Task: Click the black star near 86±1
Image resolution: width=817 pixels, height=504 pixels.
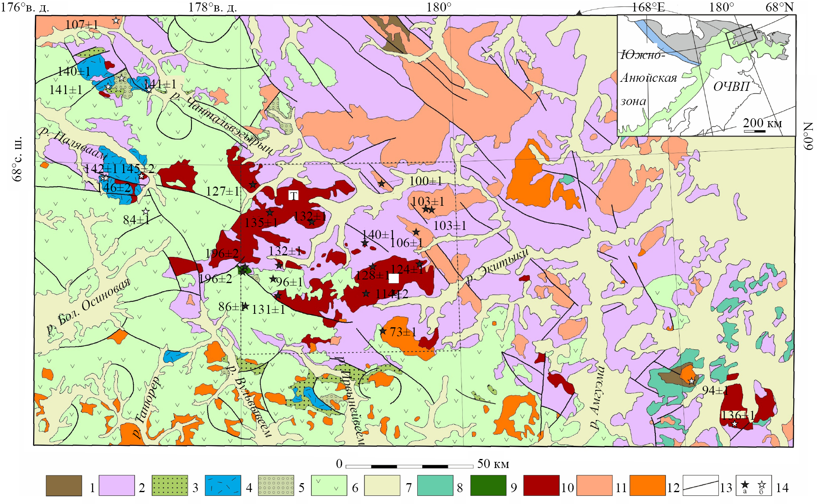Action: pyautogui.click(x=245, y=306)
